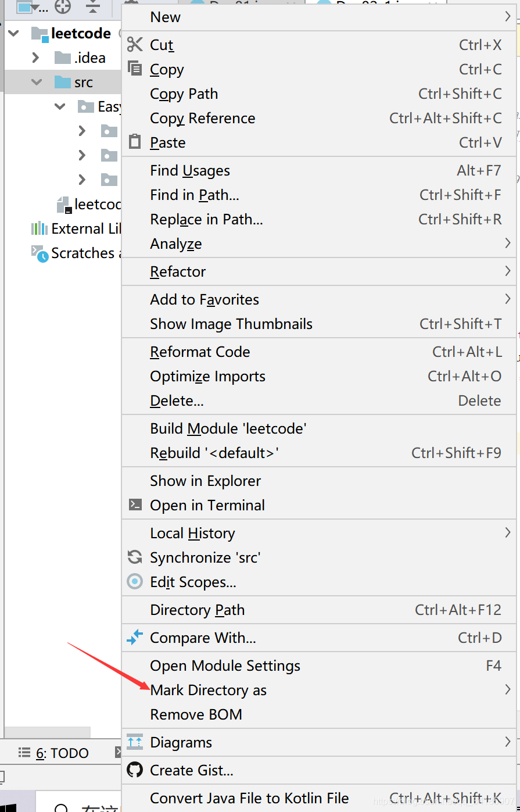
Task: Select the External Libraries tree label
Action: 86,228
